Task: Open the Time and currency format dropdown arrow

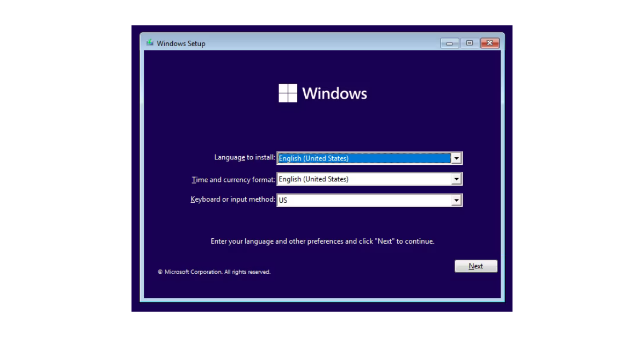Action: click(456, 179)
